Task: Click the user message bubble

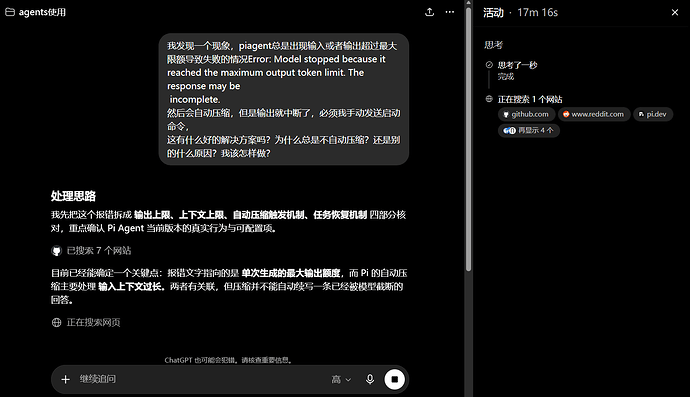Action: click(284, 99)
